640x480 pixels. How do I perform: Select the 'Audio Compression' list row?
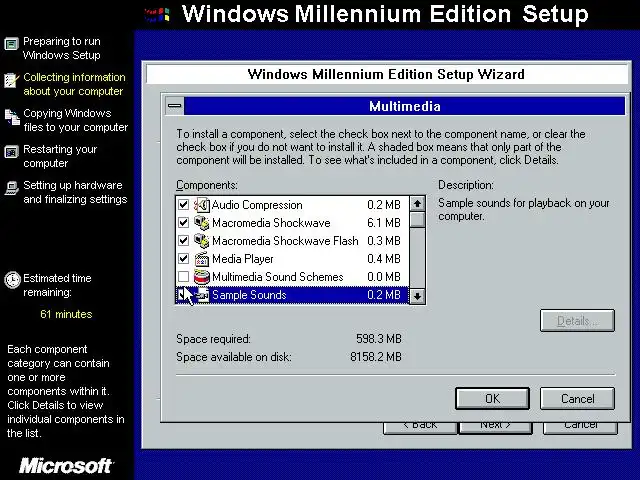click(292, 204)
